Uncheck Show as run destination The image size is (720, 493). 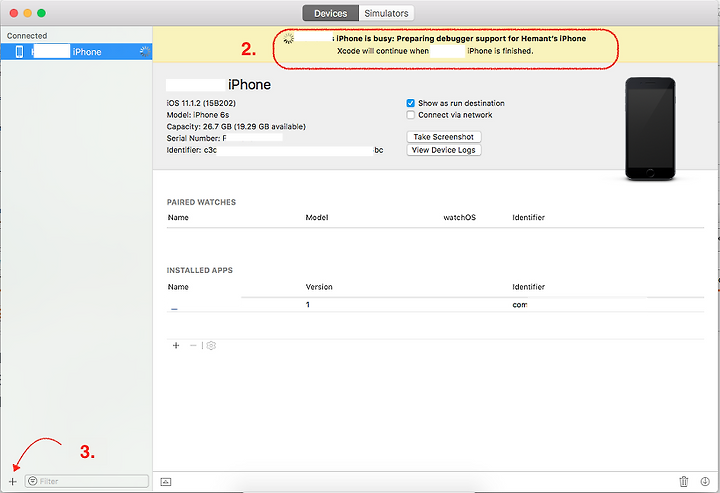411,103
